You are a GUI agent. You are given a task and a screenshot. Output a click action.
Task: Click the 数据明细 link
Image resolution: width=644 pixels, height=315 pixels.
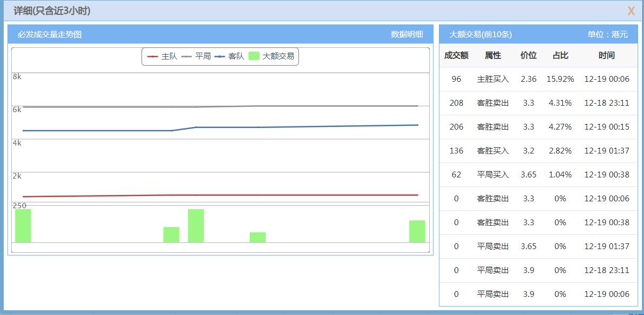[x=408, y=33]
